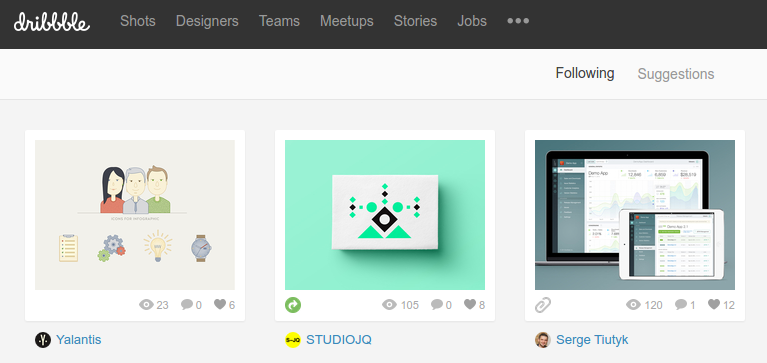Click the comment bubble on Yalantis shot
The height and width of the screenshot is (363, 767).
coord(186,305)
